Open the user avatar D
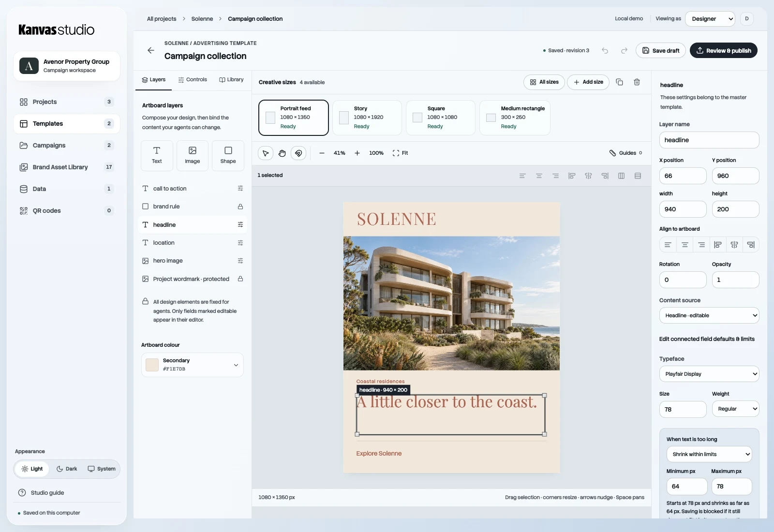The height and width of the screenshot is (532, 774). tap(747, 19)
